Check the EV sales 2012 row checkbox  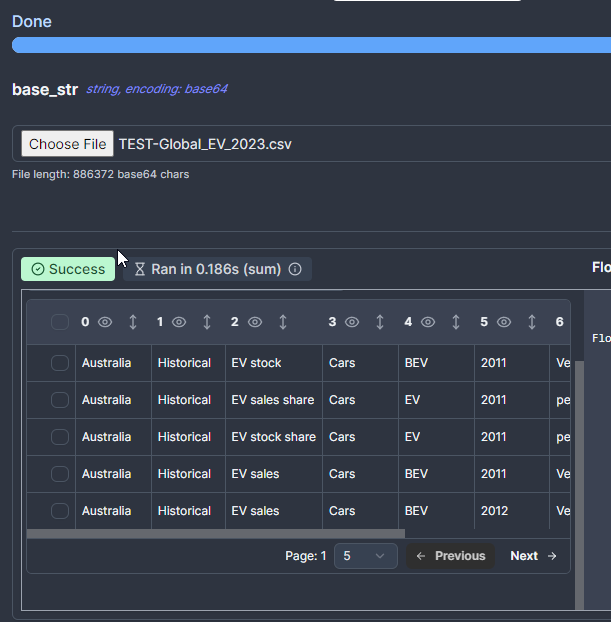pyautogui.click(x=60, y=511)
